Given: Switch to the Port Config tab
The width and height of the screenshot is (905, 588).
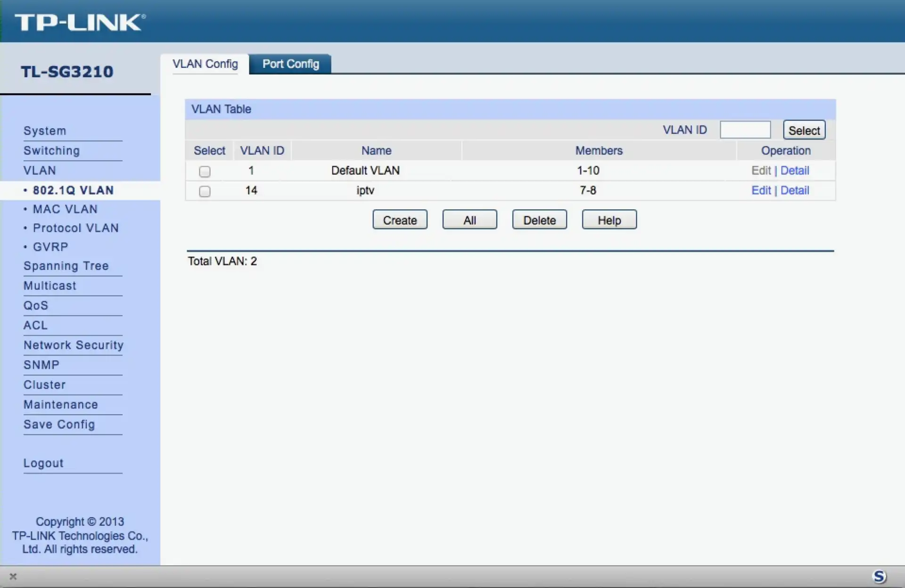Looking at the screenshot, I should 290,64.
